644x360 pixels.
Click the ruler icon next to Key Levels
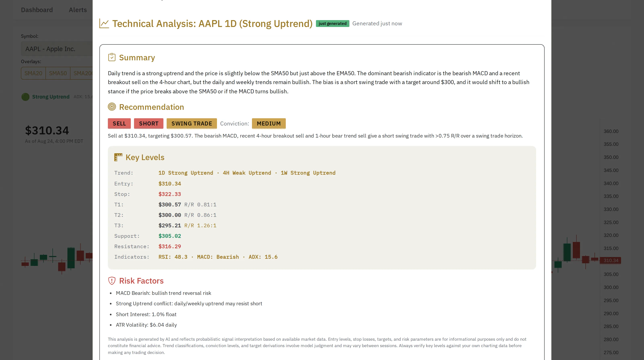pos(118,157)
